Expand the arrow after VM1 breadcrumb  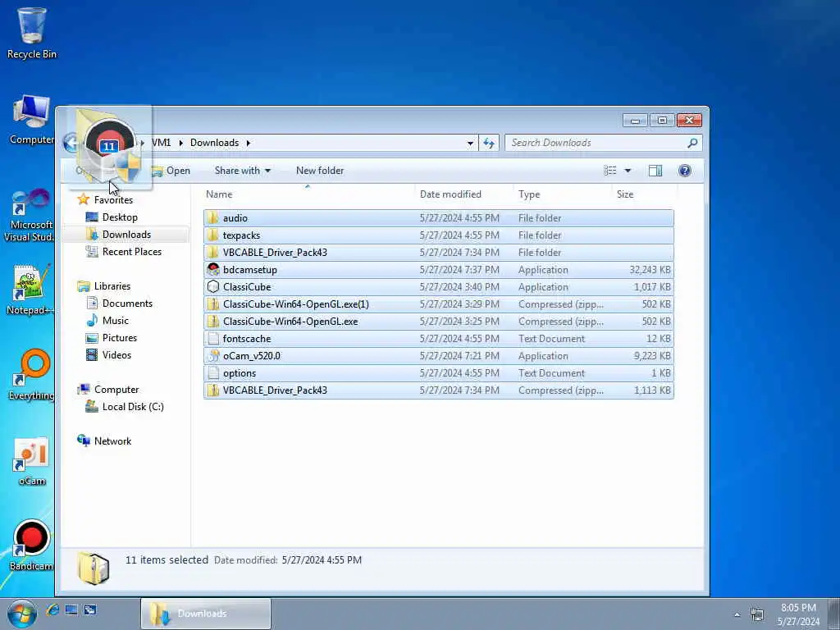(180, 143)
